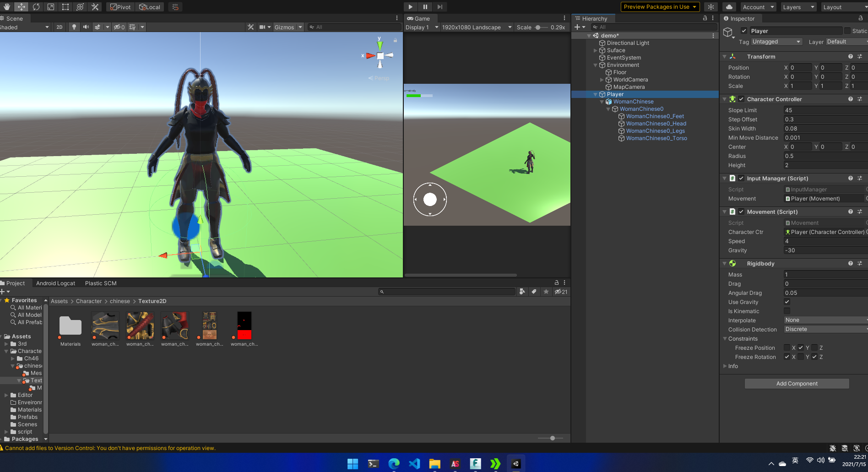Switch to the Plastic SCM tab

click(x=101, y=283)
